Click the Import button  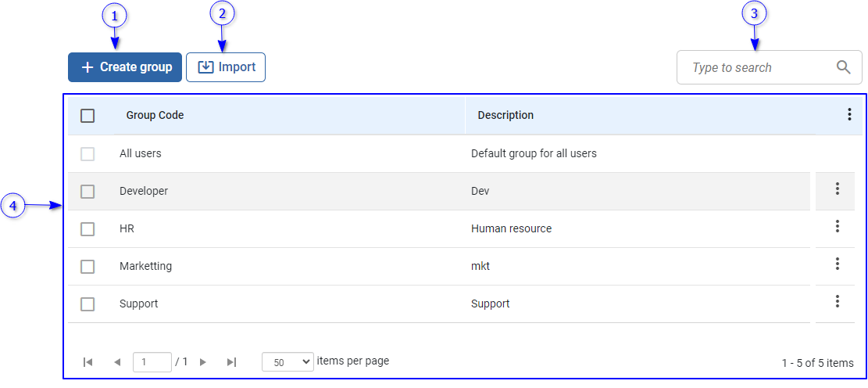click(226, 67)
